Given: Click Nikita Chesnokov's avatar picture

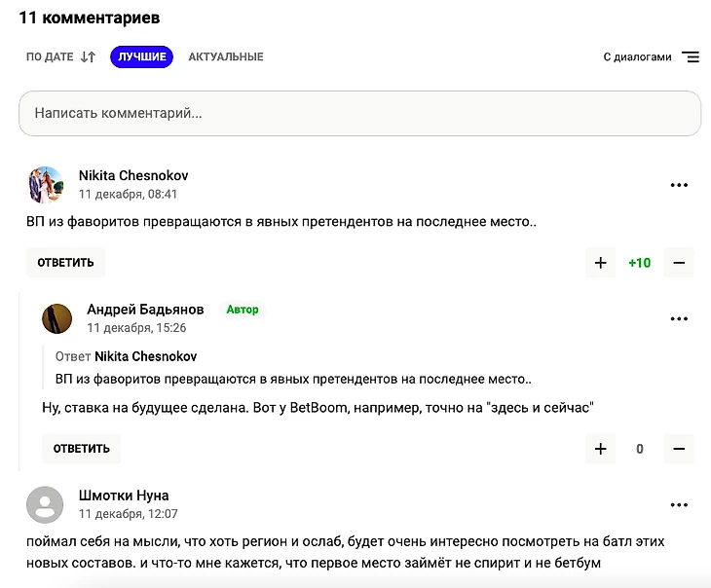Looking at the screenshot, I should coord(45,184).
